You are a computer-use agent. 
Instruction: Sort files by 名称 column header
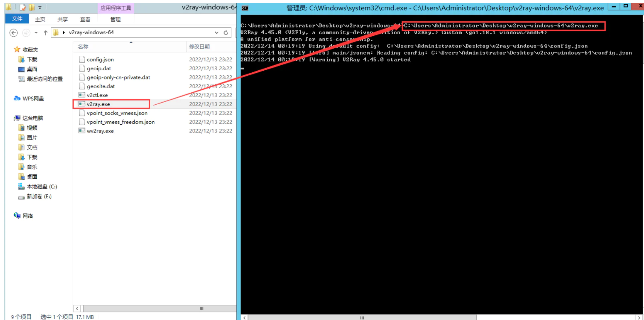coord(83,47)
